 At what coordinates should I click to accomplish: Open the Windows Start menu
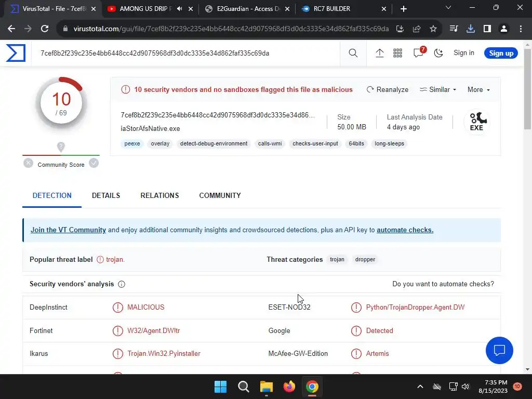(x=220, y=387)
